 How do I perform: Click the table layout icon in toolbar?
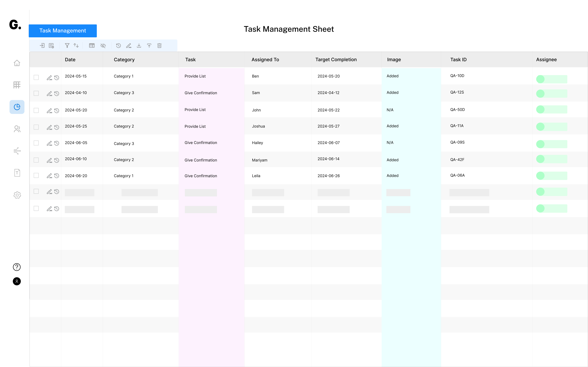click(92, 46)
